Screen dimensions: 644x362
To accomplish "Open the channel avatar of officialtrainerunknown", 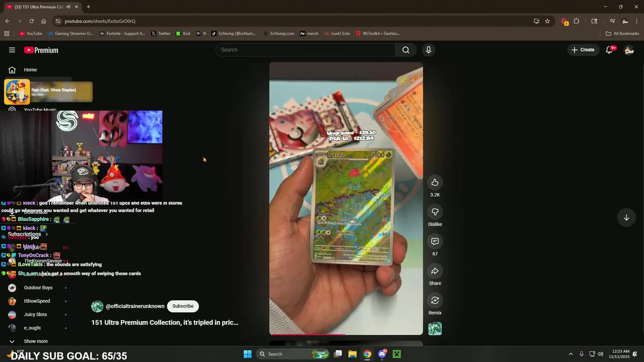I will pos(97,306).
